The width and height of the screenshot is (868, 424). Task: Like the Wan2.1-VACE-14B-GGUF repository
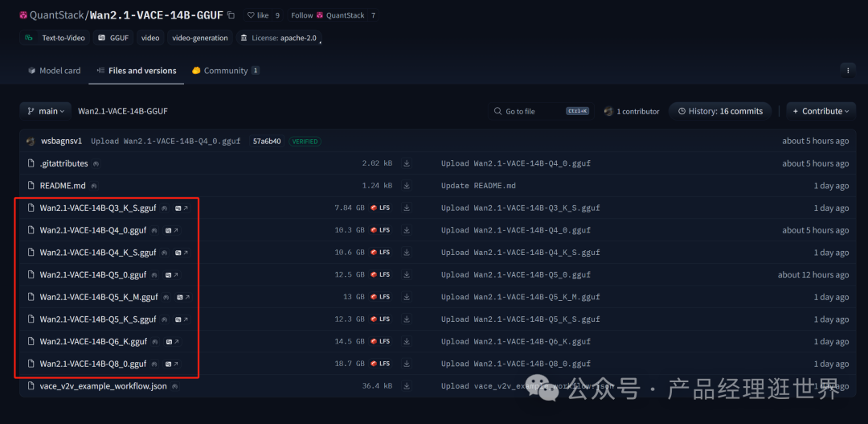tap(258, 15)
